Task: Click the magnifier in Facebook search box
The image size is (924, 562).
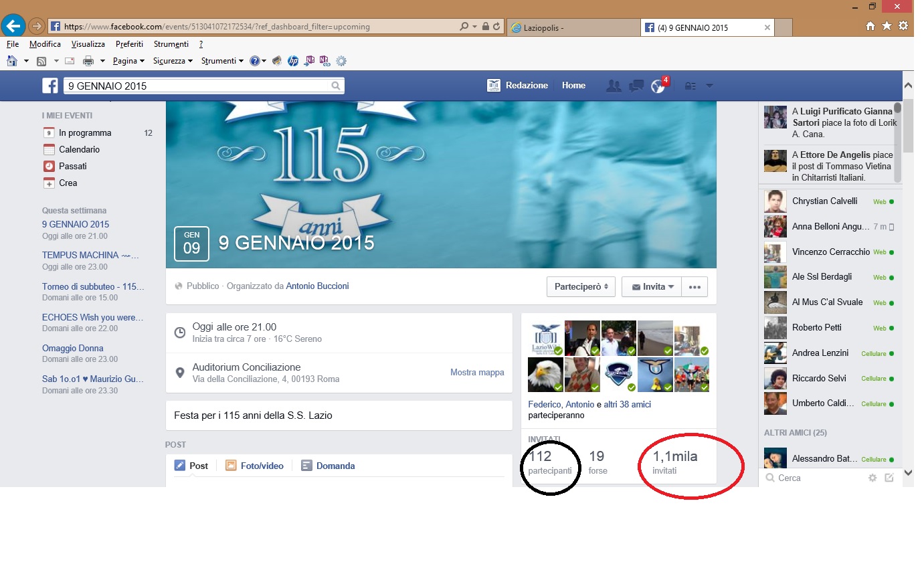Action: (336, 86)
